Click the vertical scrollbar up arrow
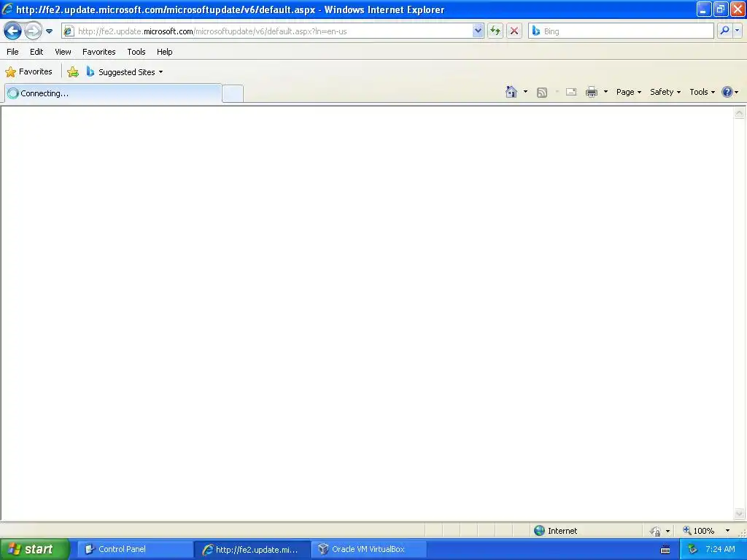This screenshot has width=747, height=560. tap(739, 113)
